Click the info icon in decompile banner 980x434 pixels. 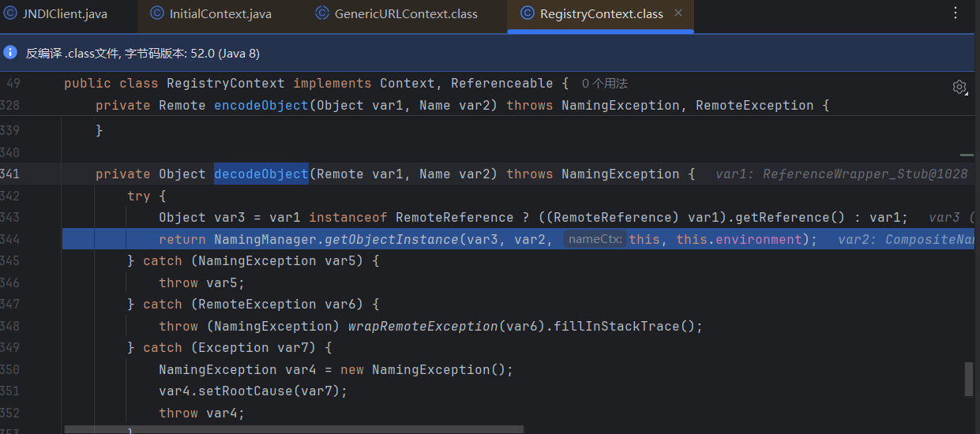click(10, 53)
